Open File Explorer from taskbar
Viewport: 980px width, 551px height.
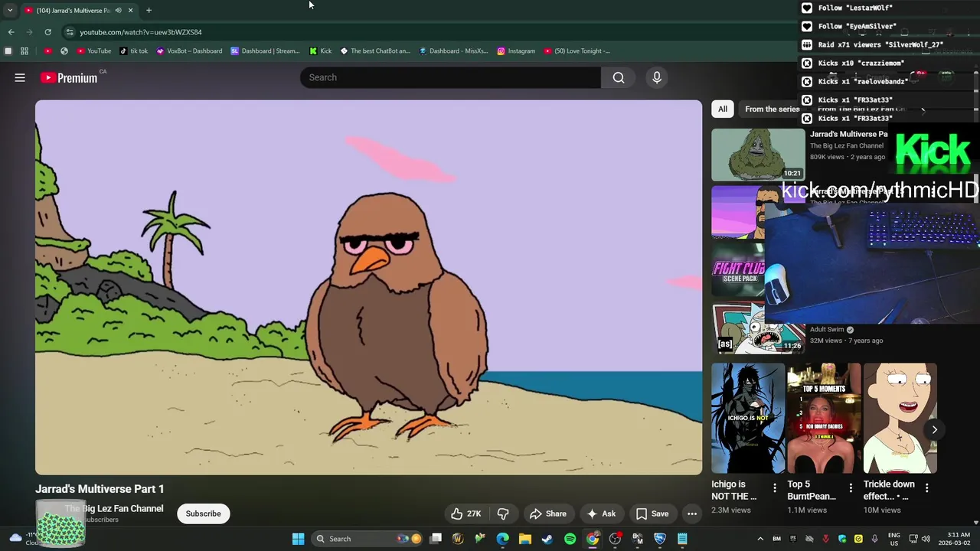pos(525,539)
